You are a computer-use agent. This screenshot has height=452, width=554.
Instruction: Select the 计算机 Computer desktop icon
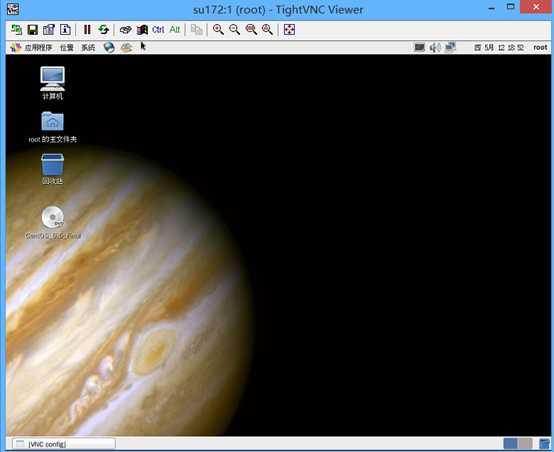tap(52, 83)
